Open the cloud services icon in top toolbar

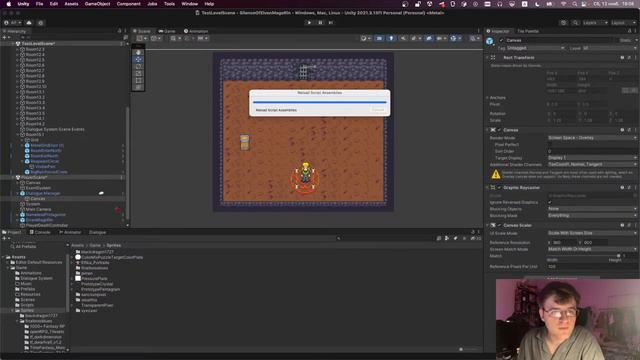[29, 23]
